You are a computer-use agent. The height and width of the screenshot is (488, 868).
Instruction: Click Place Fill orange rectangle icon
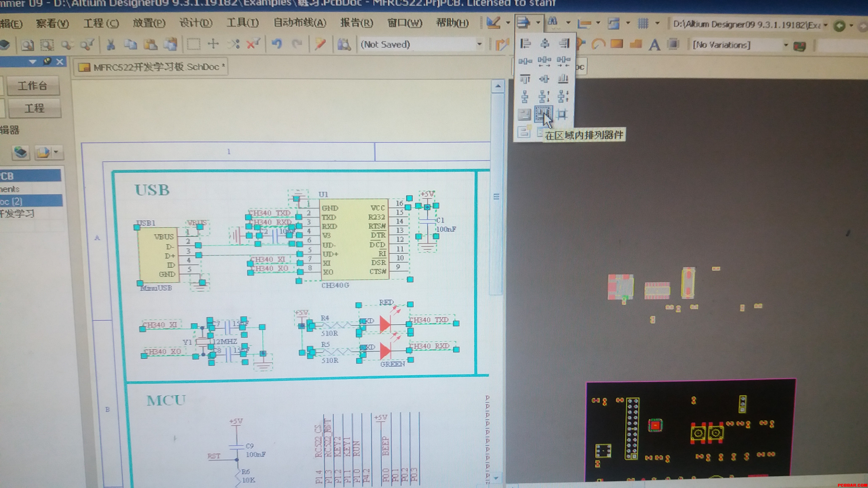[x=617, y=44]
